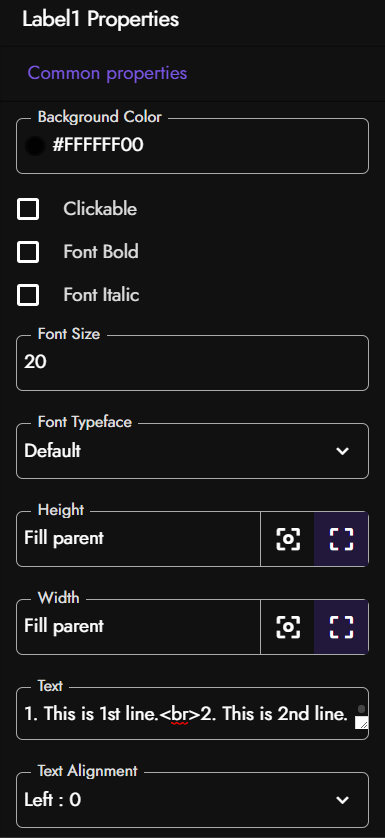Click the Text box resize handle
Viewport: 385px width, 838px height.
click(x=362, y=723)
